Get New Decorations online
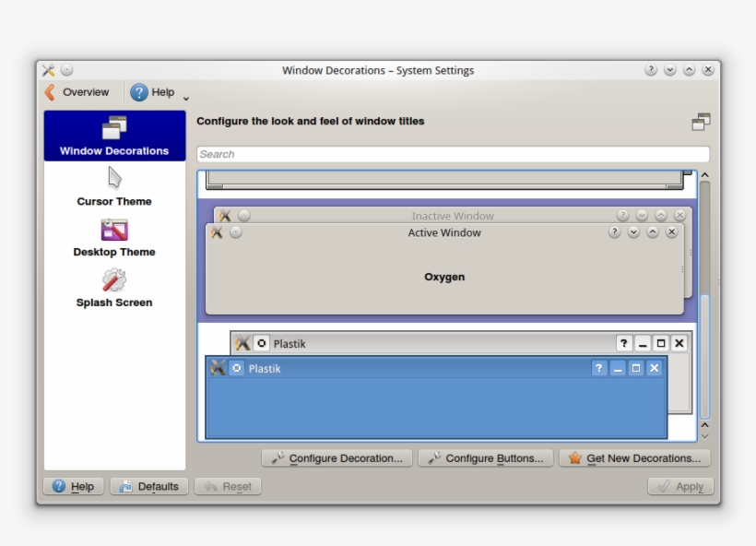 [634, 457]
